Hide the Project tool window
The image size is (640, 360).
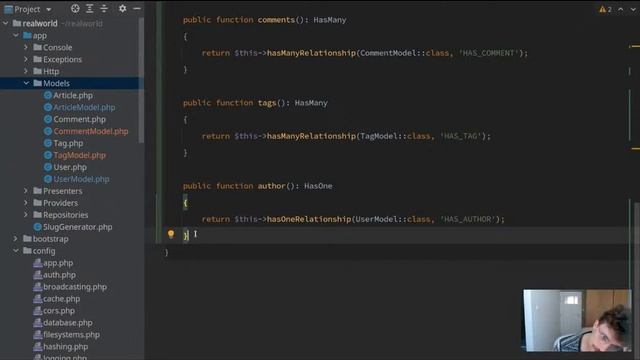click(x=137, y=9)
